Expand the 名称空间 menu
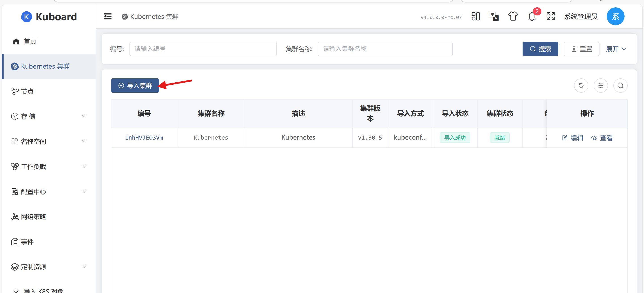 click(x=49, y=142)
